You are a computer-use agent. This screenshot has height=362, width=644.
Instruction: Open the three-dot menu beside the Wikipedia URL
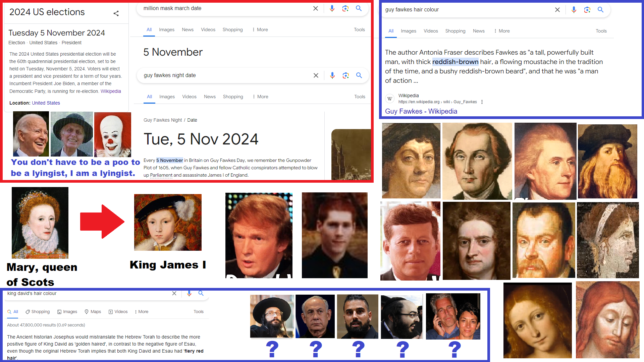point(482,102)
